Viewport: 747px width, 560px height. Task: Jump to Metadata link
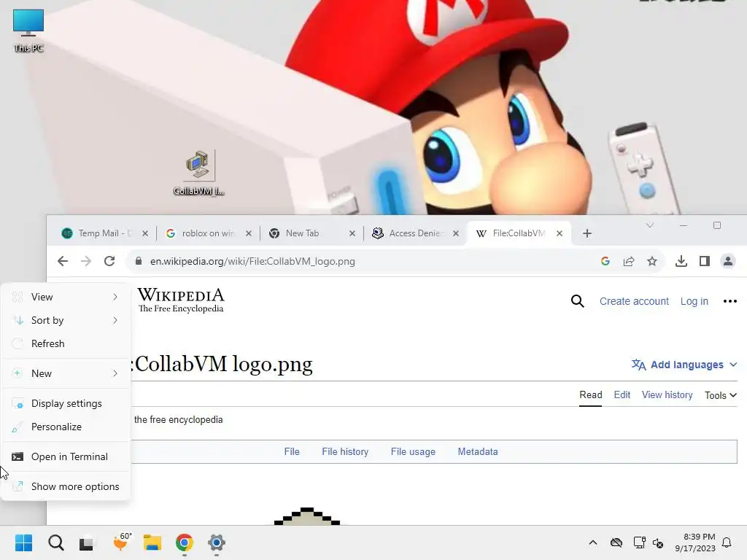[478, 451]
